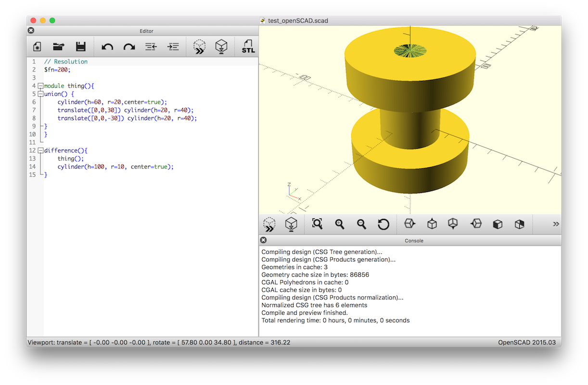The height and width of the screenshot is (385, 588).
Task: Click the '// Resolution' comment line
Action: point(66,62)
